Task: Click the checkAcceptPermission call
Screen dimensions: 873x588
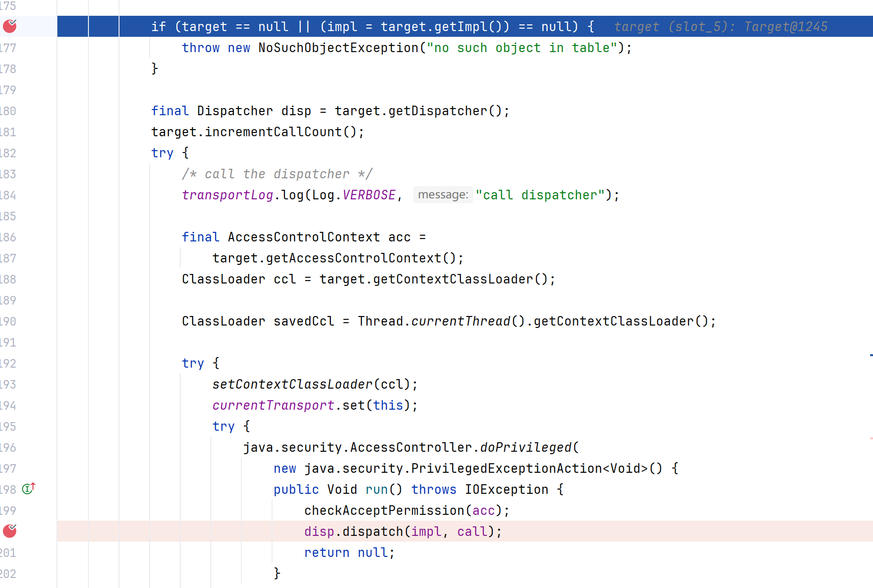Action: point(384,511)
